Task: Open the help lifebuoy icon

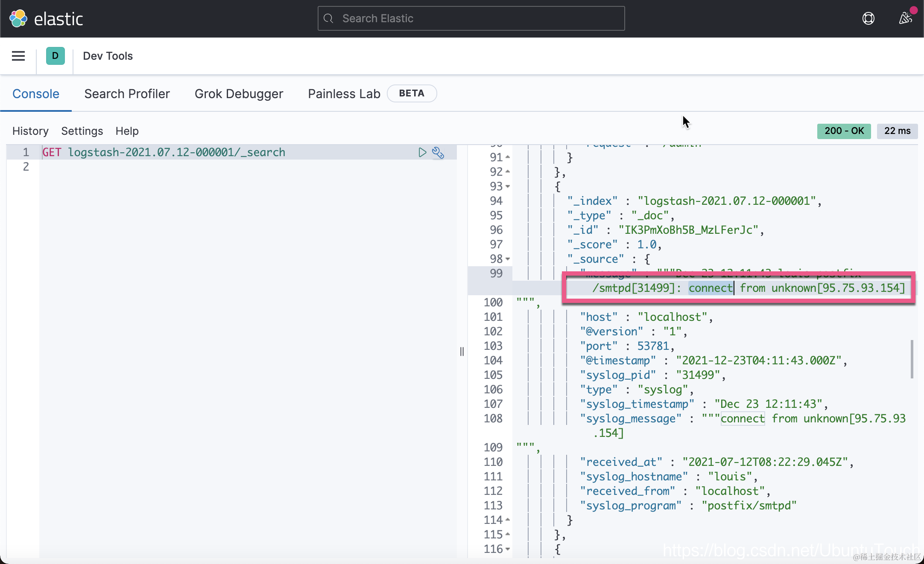Action: 868,18
